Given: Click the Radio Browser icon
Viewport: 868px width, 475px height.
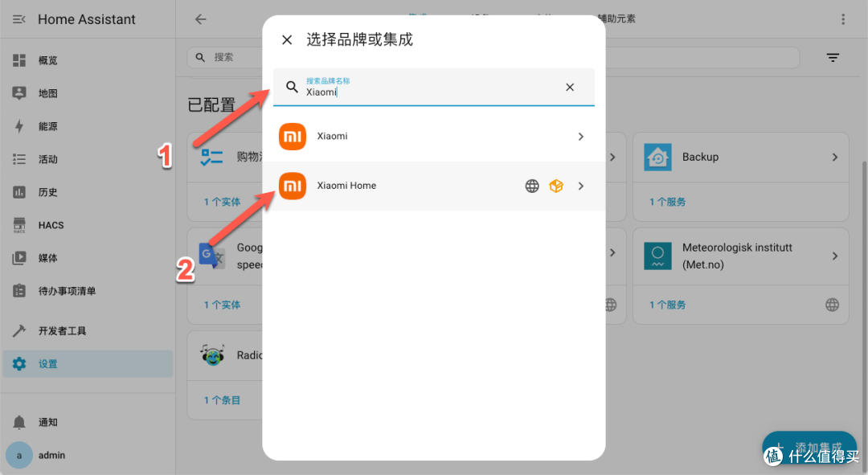Looking at the screenshot, I should click(x=212, y=355).
